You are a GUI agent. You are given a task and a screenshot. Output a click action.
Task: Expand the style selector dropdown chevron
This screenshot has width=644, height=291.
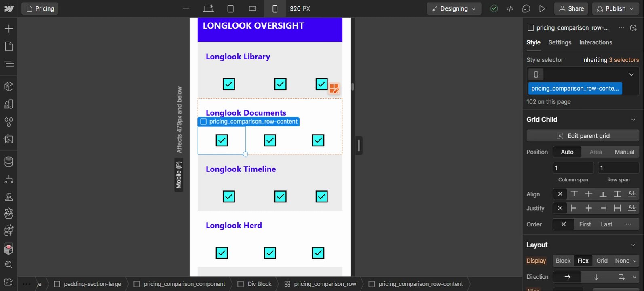tap(631, 74)
